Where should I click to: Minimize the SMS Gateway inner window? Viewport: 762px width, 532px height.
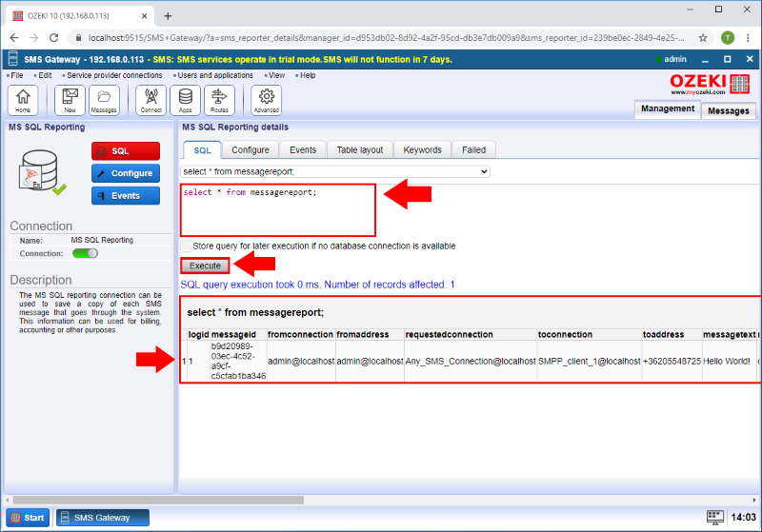(705, 60)
